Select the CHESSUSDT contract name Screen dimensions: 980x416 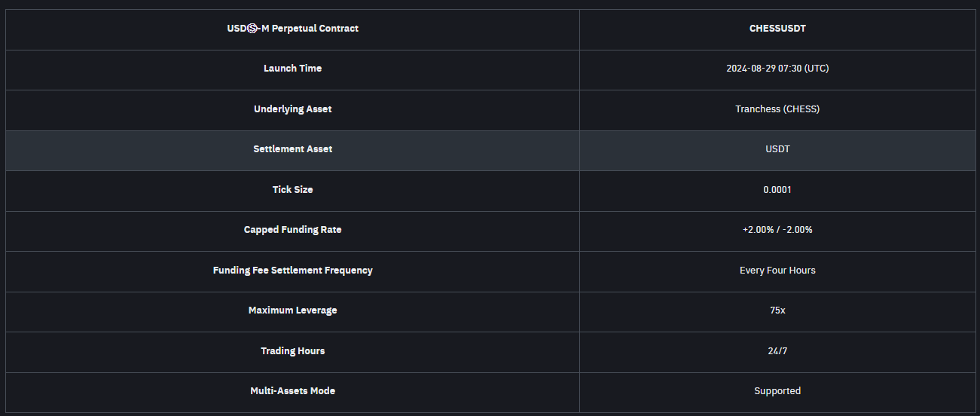[777, 29]
